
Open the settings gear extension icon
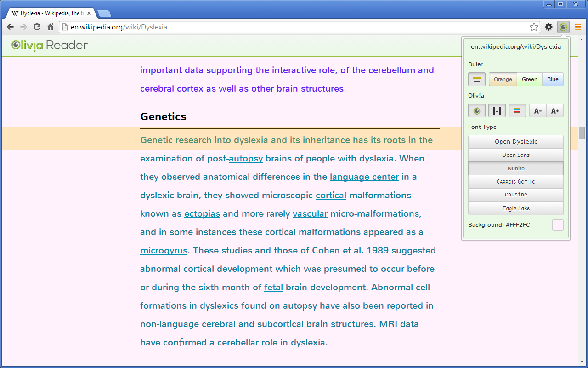pyautogui.click(x=548, y=27)
